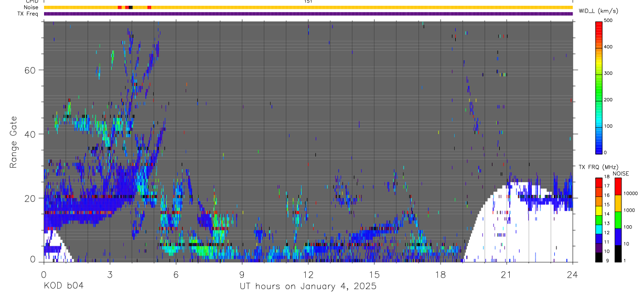Click the yellow Noise strip above the plot
The image size is (644, 297).
click(308, 7)
